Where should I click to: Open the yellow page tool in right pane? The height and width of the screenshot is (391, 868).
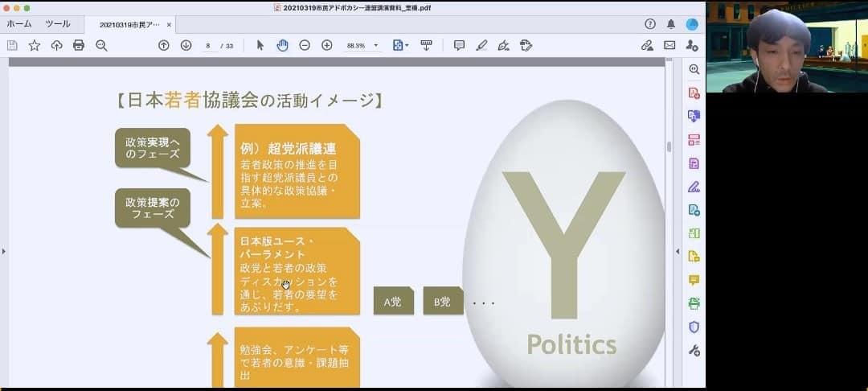(694, 257)
